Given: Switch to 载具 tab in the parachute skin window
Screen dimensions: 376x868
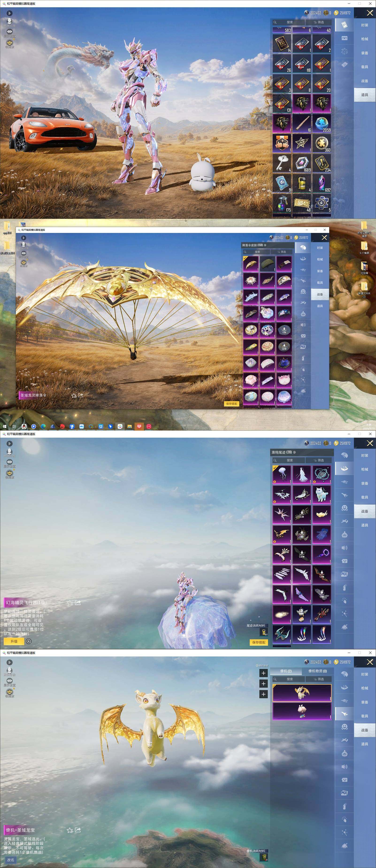Looking at the screenshot, I should point(320,283).
